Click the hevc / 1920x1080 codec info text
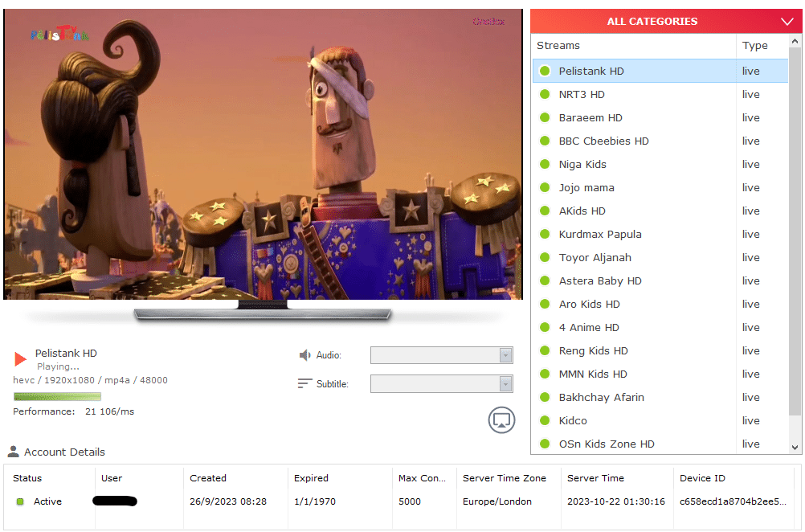This screenshot has height=532, width=805. [90, 380]
